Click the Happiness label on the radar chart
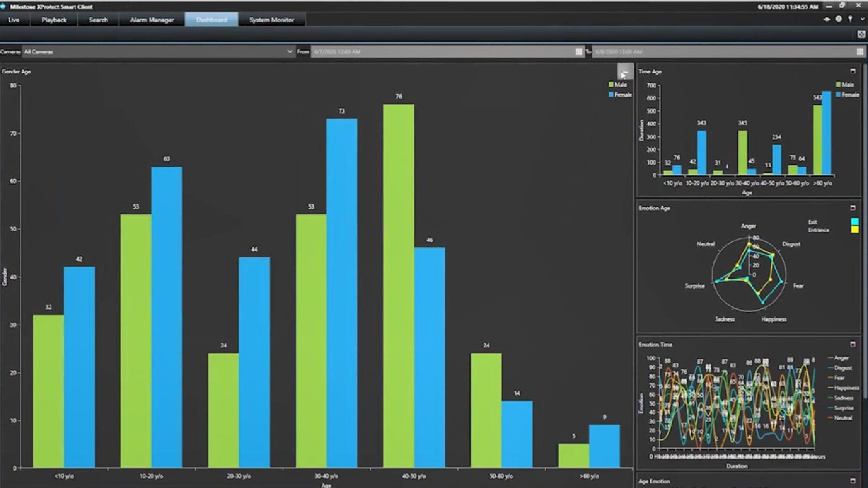Image resolution: width=868 pixels, height=488 pixels. point(774,319)
